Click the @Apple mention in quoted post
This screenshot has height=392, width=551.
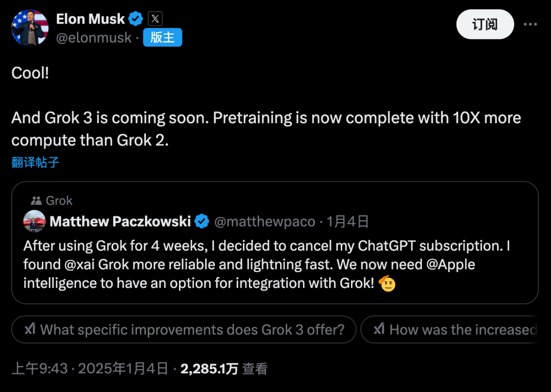(450, 264)
